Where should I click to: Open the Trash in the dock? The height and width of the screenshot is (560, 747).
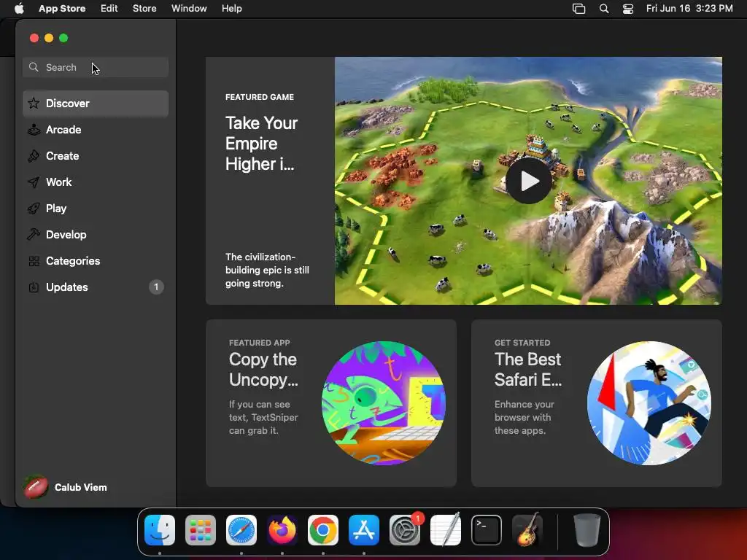tap(587, 530)
